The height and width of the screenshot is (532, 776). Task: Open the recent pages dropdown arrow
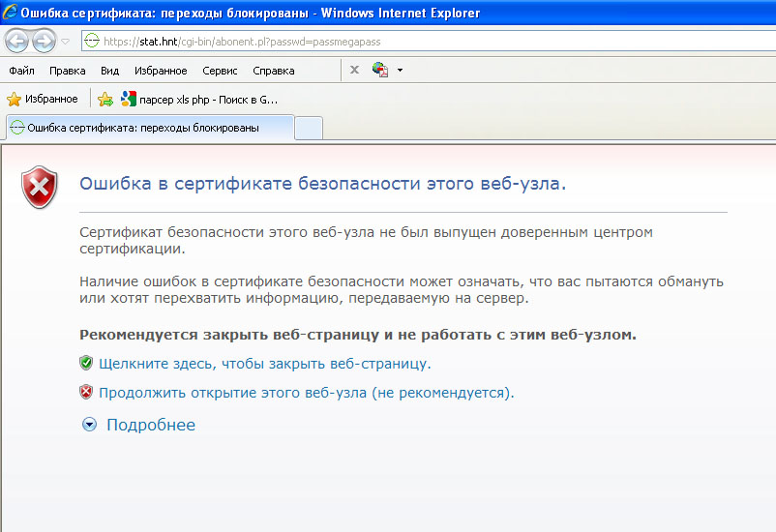(65, 42)
